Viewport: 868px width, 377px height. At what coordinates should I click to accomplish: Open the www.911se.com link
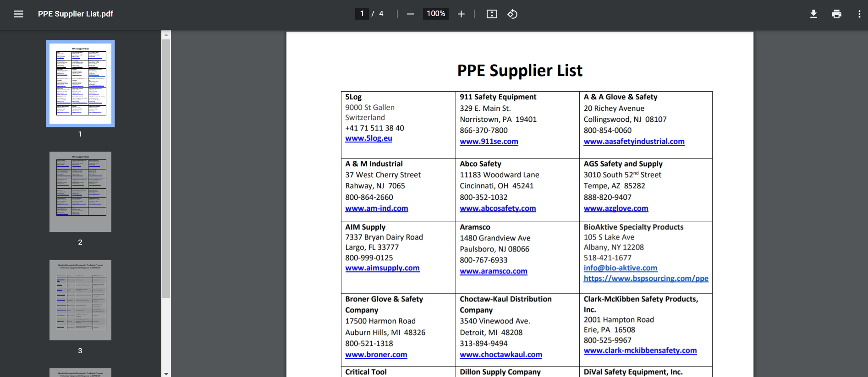(489, 142)
